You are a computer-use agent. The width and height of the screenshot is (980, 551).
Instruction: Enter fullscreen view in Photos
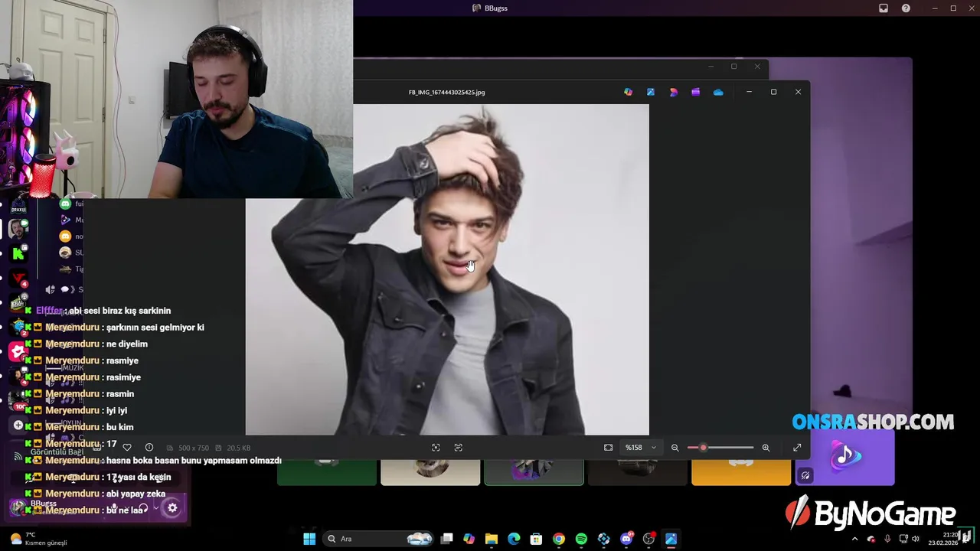click(x=797, y=448)
